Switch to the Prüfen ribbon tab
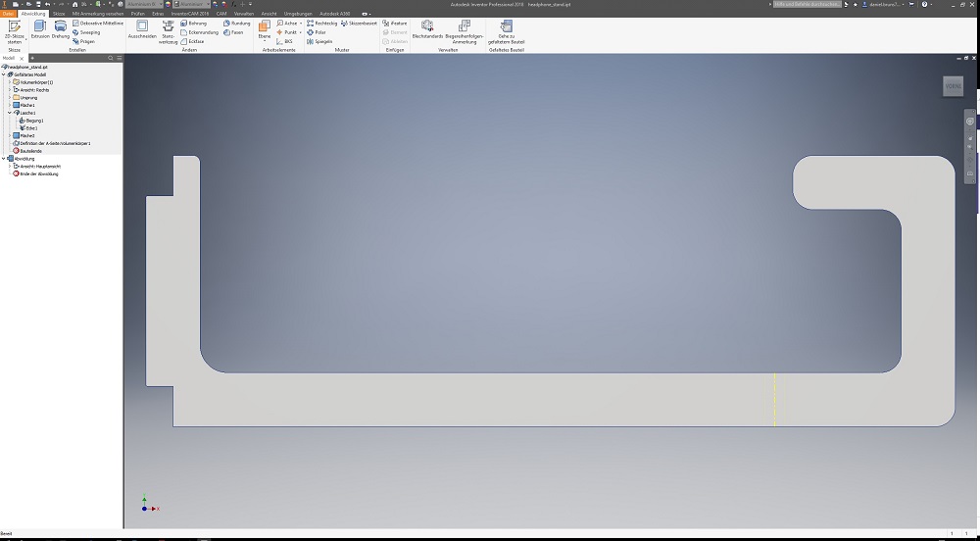Screen dimensions: 980x541 [x=137, y=13]
